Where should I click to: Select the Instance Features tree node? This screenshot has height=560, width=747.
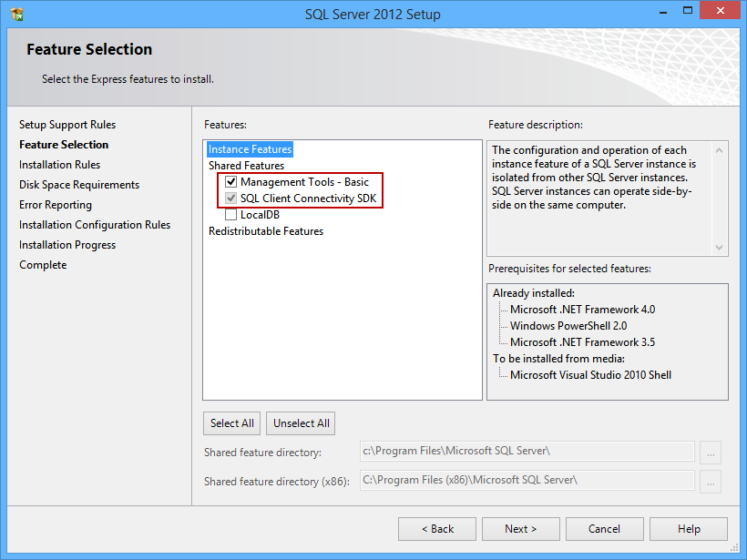250,148
